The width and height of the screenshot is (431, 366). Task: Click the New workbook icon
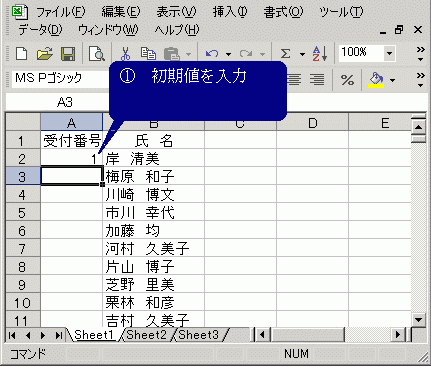tap(22, 53)
